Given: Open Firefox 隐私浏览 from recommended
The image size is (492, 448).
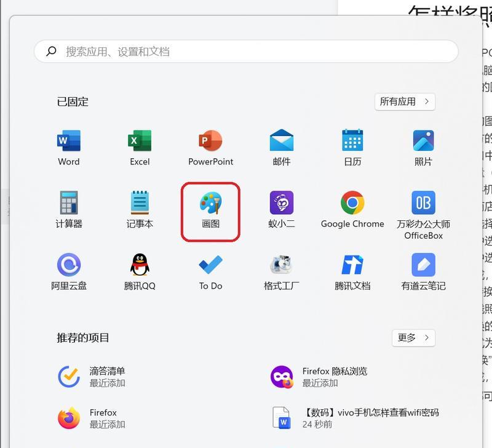Looking at the screenshot, I should click(319, 377).
